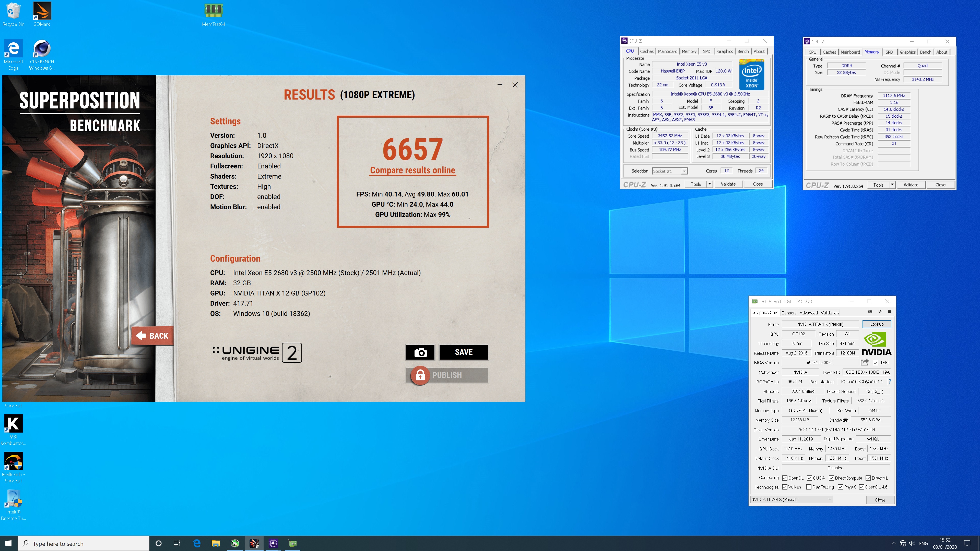Viewport: 980px width, 551px height.
Task: Open the Recycle Bin desktop icon
Action: click(13, 15)
